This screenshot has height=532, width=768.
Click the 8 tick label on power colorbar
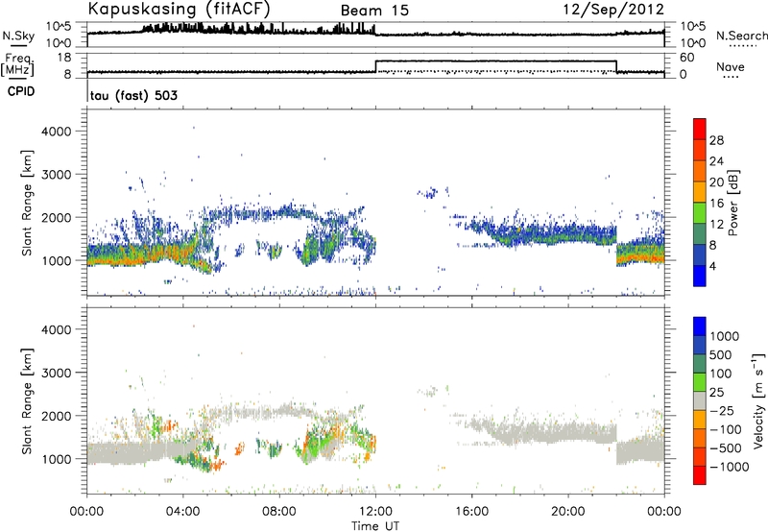pos(712,246)
